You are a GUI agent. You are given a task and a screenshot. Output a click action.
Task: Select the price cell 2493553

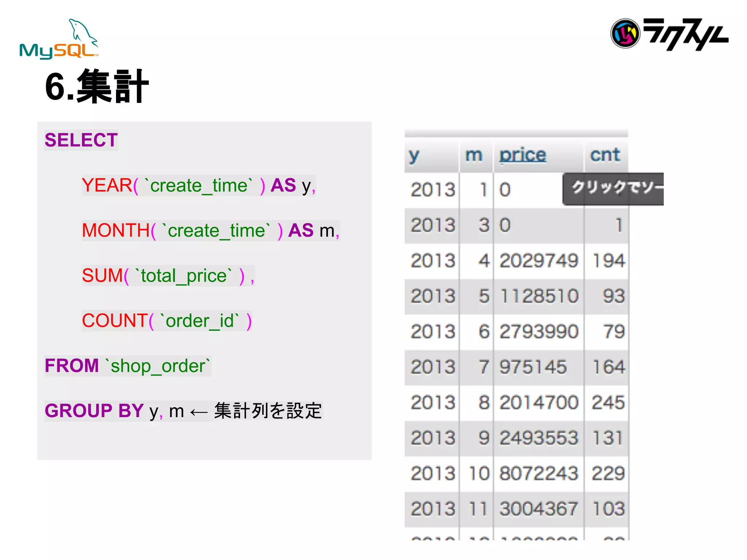coord(539,438)
